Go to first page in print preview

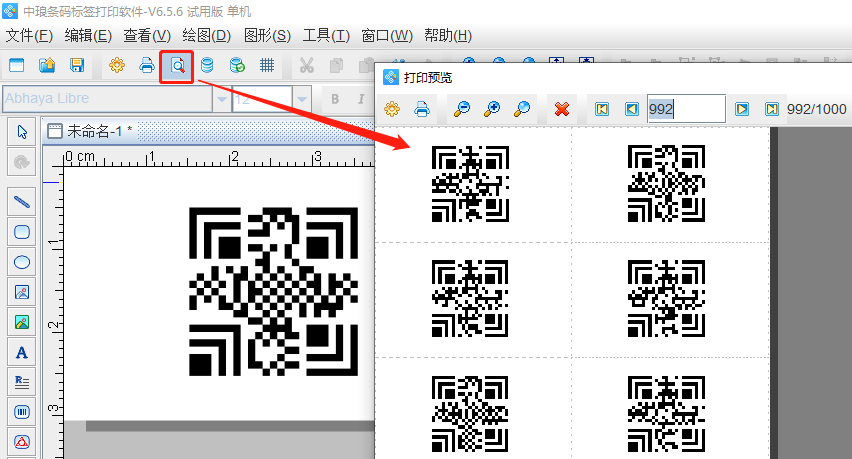pos(602,109)
